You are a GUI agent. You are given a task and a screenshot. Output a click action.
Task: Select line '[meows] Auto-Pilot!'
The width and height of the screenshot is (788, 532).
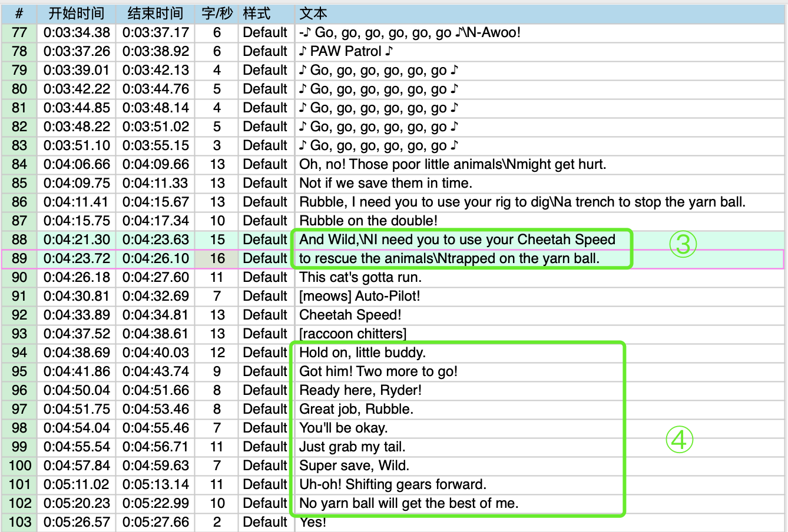pos(360,296)
